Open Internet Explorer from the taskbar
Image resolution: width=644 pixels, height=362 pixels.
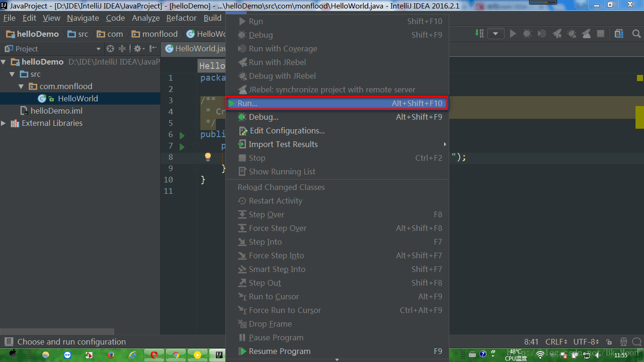pyautogui.click(x=132, y=355)
